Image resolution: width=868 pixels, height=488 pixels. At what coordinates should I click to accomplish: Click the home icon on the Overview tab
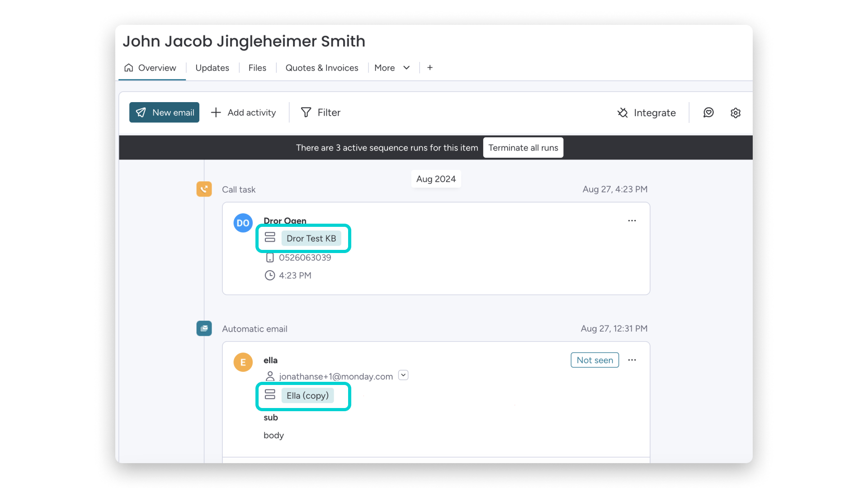pos(129,67)
